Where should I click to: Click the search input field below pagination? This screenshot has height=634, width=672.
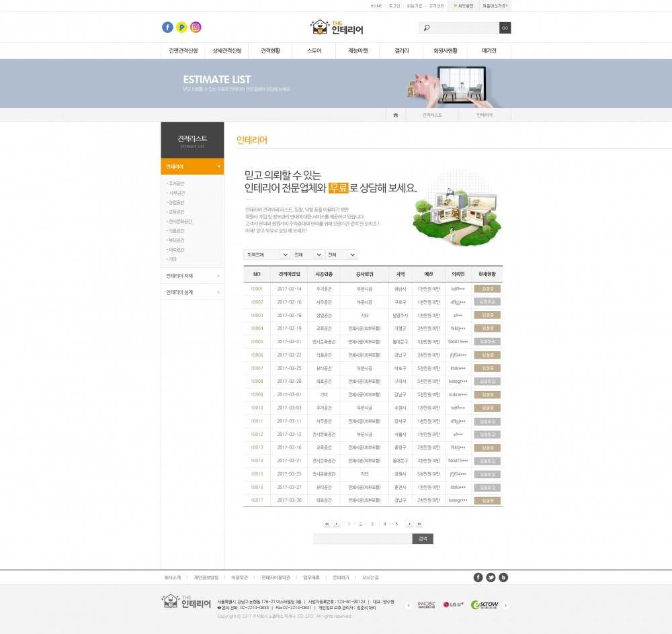click(362, 539)
